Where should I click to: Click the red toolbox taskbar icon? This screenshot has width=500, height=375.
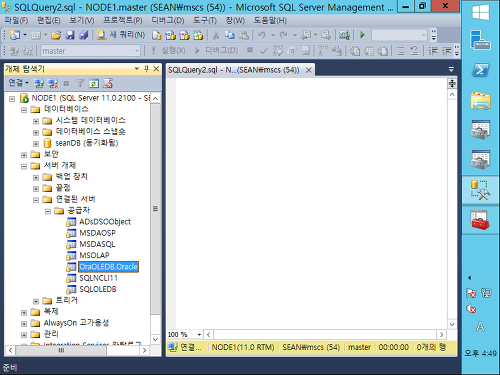point(480,220)
